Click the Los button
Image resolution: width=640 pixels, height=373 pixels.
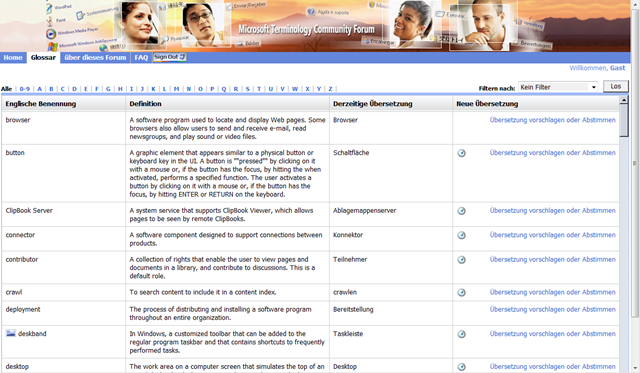click(x=616, y=87)
